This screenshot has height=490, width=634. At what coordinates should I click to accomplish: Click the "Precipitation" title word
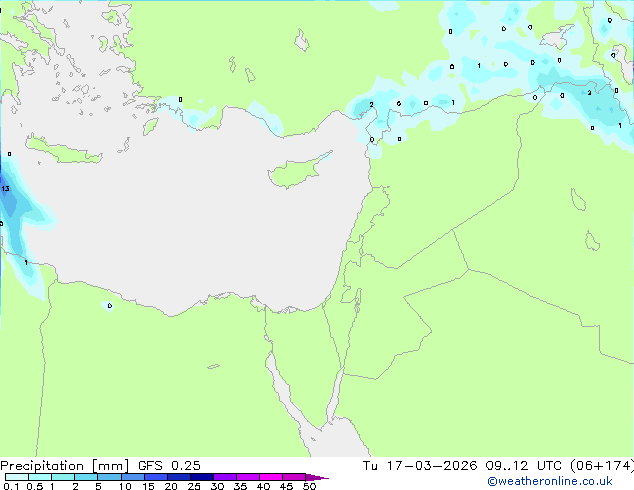click(42, 466)
